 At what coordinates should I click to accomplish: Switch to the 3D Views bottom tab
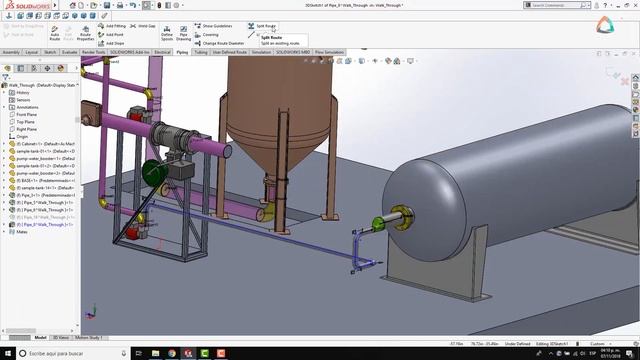coord(61,338)
